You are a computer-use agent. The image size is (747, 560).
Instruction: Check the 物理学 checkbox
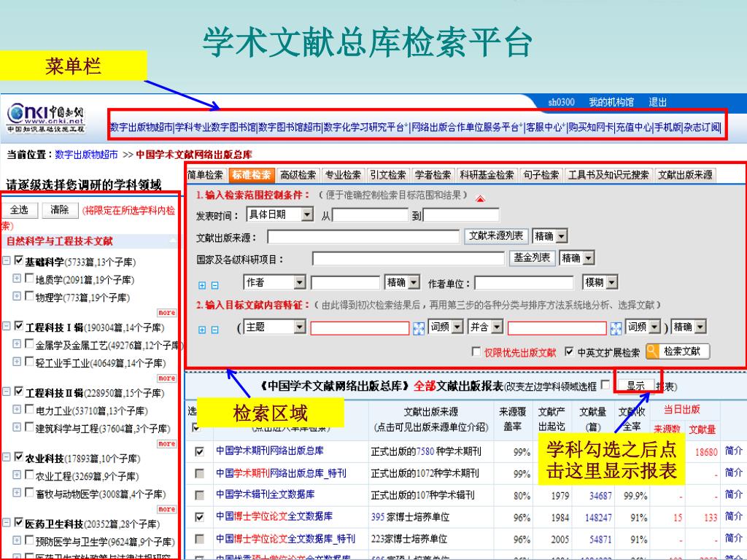click(29, 296)
